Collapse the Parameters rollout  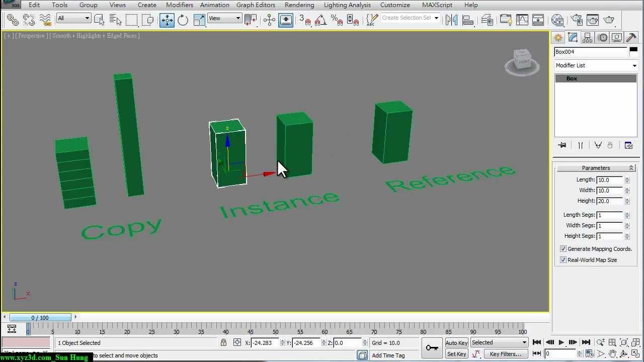[596, 168]
